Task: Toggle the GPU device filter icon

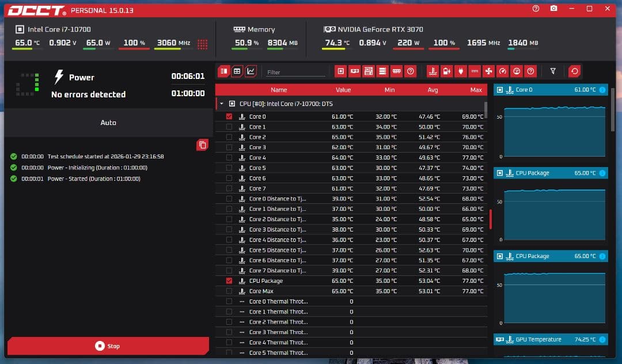Action: click(355, 71)
